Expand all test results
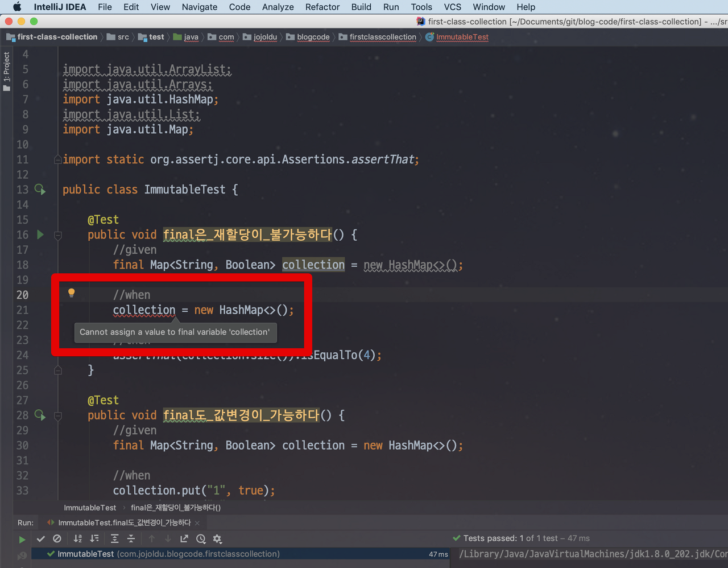 [114, 539]
